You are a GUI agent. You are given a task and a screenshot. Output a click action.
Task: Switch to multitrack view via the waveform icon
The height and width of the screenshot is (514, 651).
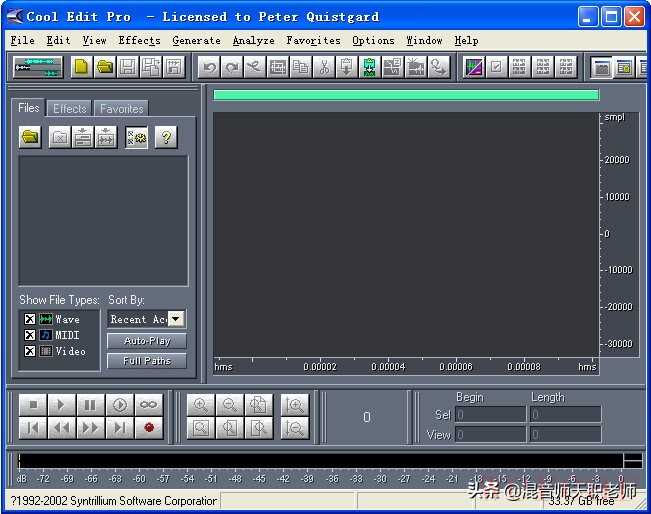(38, 67)
